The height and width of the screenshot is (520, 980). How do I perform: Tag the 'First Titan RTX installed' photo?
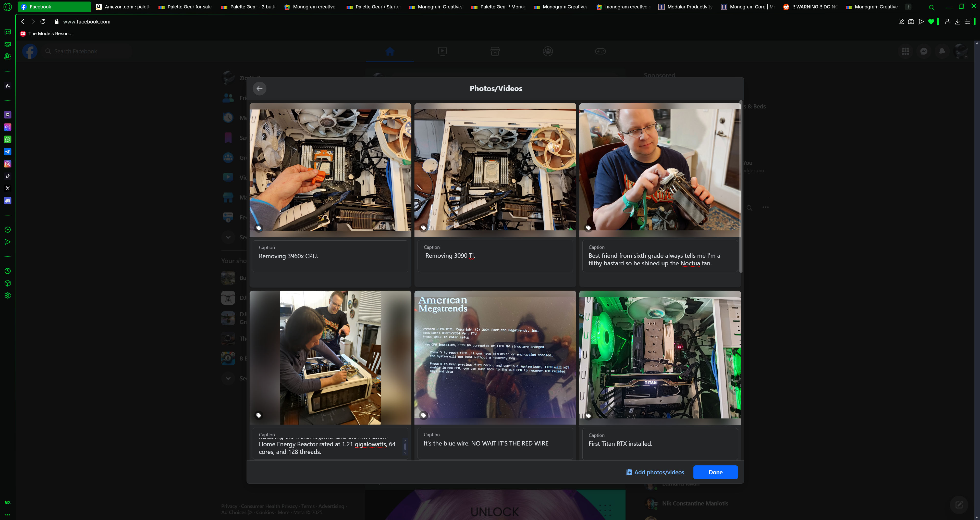point(588,416)
